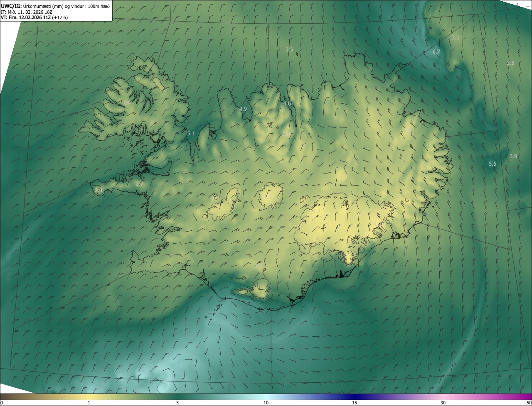Click the 4.6 value on the map

287,104
